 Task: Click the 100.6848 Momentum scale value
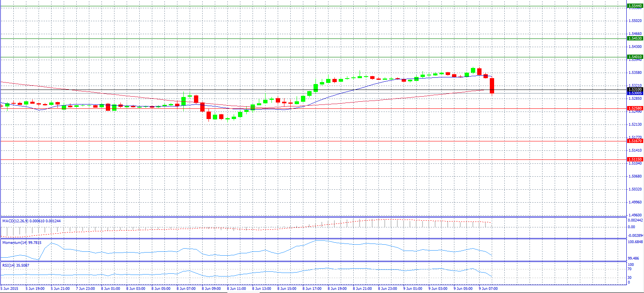(x=636, y=242)
